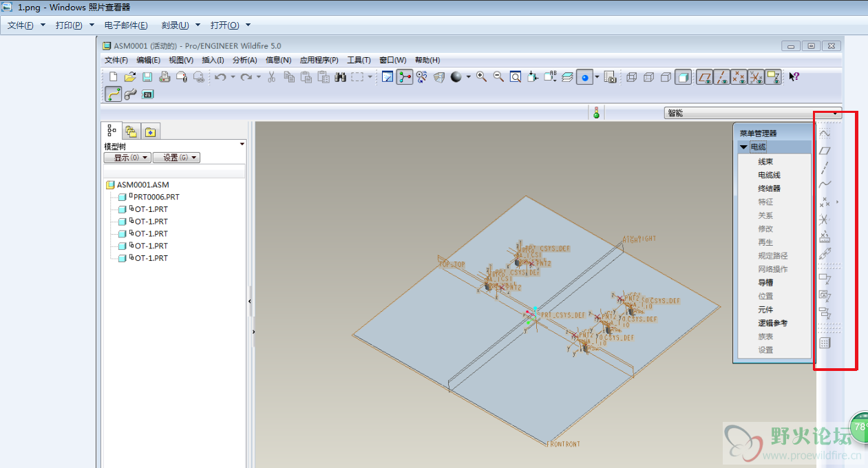Open the 分析(A) menu

tap(245, 60)
